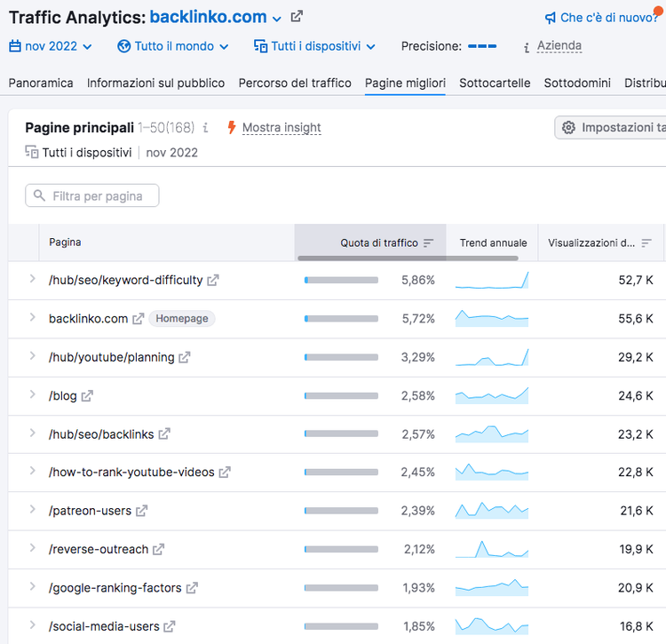The width and height of the screenshot is (666, 644).
Task: Click the info icon next to Pagine principali
Action: pos(206,127)
